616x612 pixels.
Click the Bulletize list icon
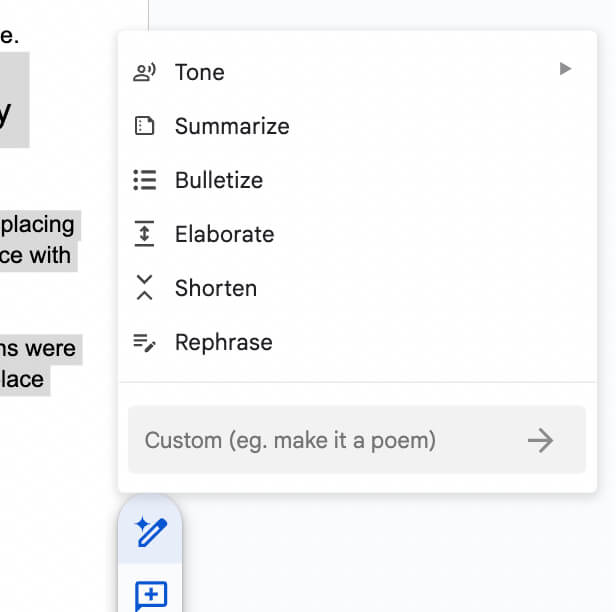pyautogui.click(x=145, y=180)
